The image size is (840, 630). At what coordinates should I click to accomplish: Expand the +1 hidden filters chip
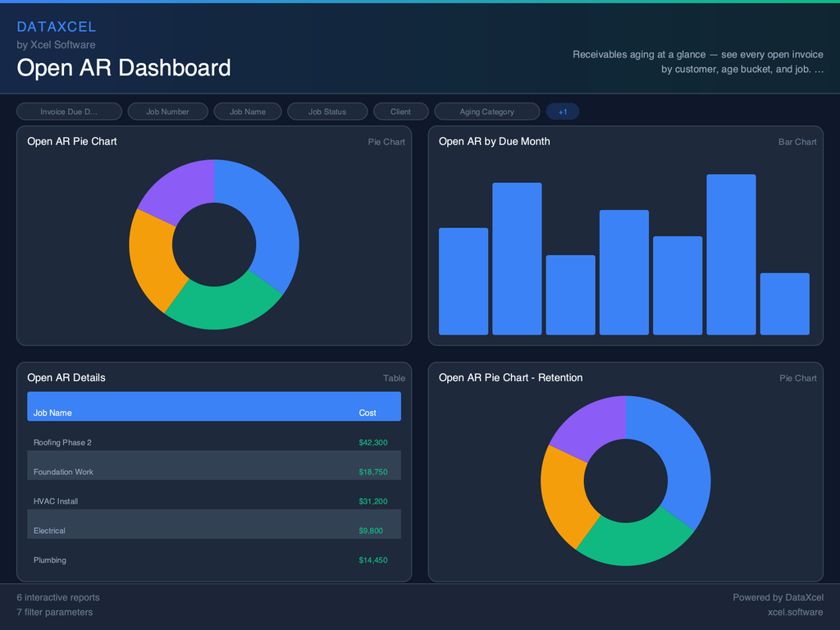563,111
